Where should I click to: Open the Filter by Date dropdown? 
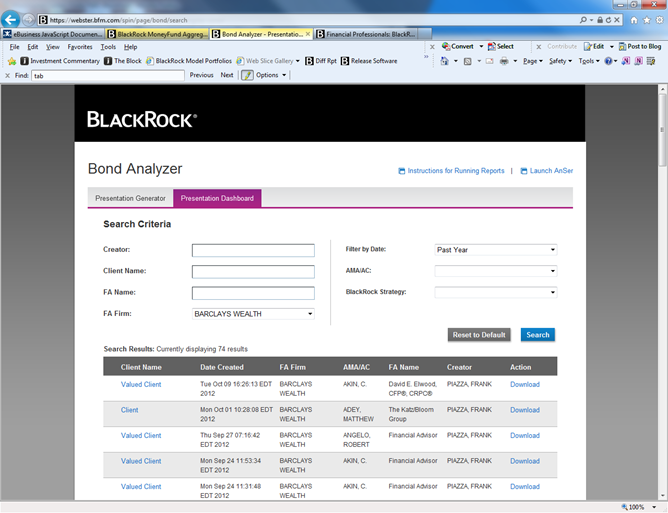coord(496,250)
